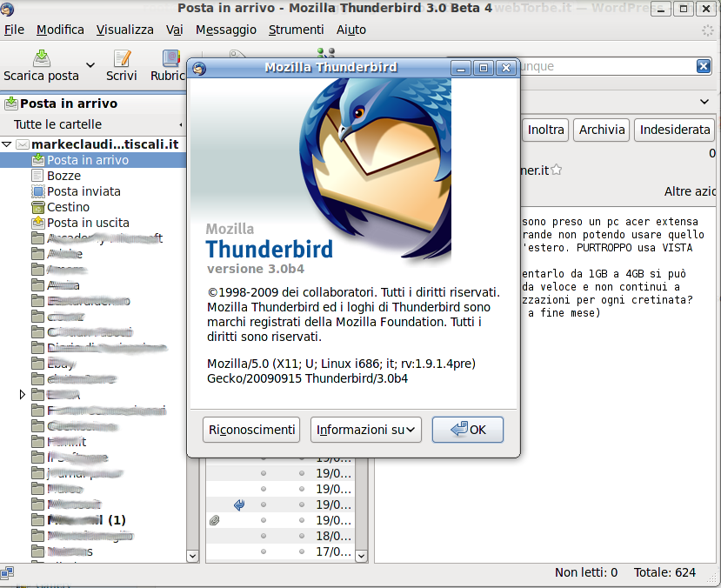Screen dimensions: 721x588
Task: Open the Vai menu
Action: (x=174, y=30)
